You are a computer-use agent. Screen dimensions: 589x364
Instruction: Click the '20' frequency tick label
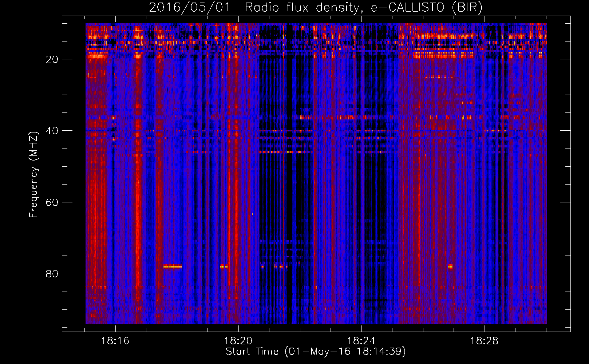point(52,60)
